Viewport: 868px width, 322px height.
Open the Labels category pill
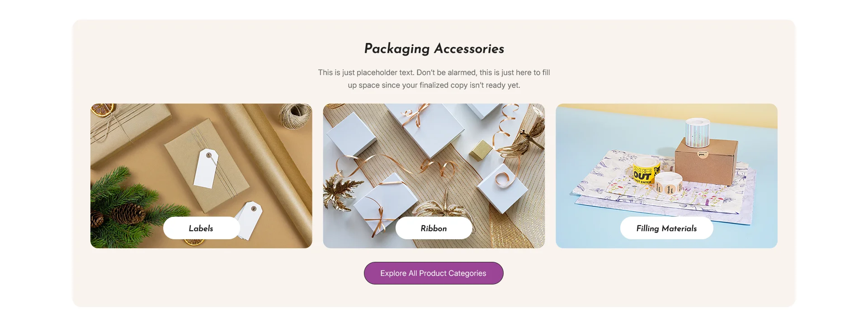[201, 228]
